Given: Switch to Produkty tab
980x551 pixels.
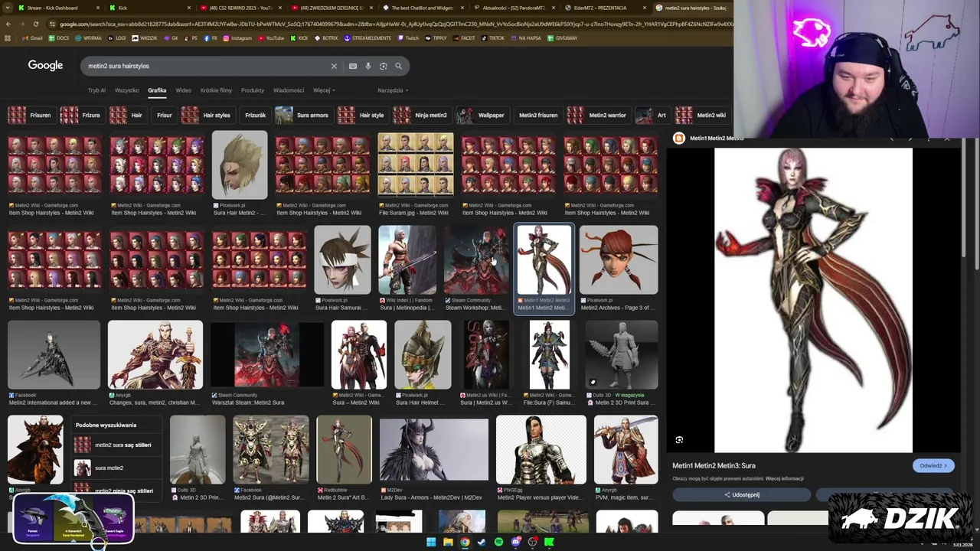Looking at the screenshot, I should 253,90.
